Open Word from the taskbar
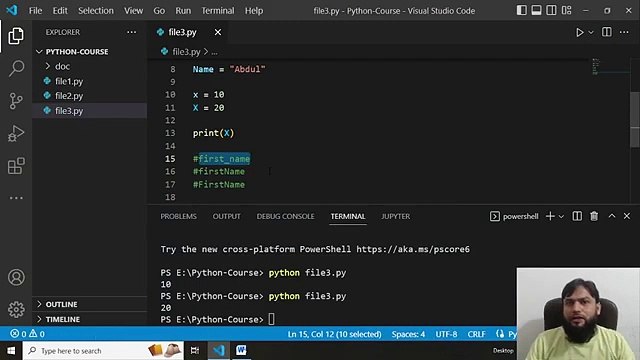 241,351
